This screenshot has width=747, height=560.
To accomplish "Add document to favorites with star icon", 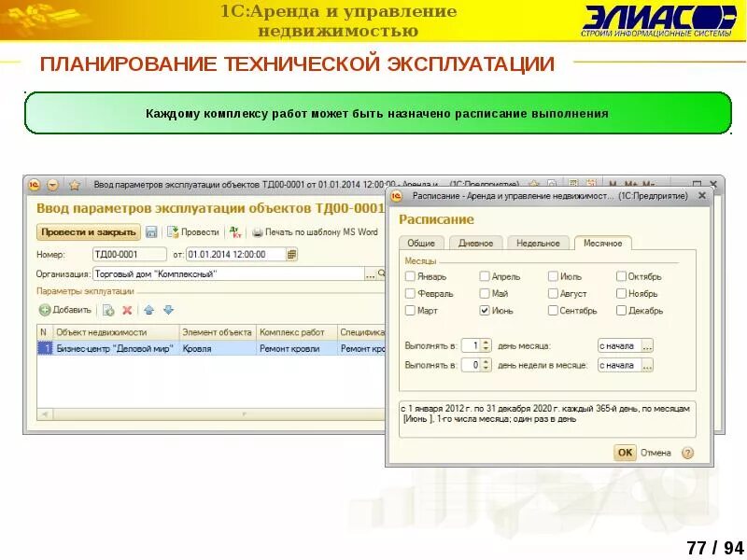I will [x=75, y=185].
